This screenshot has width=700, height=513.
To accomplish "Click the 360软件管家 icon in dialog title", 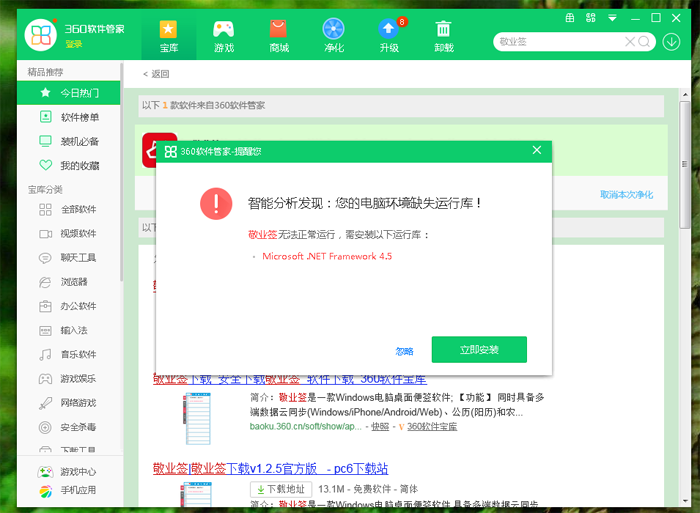I will pyautogui.click(x=171, y=151).
